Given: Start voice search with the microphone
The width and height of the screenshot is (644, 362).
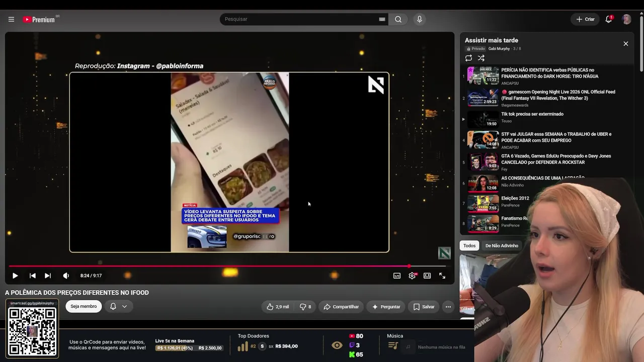Looking at the screenshot, I should pyautogui.click(x=420, y=19).
